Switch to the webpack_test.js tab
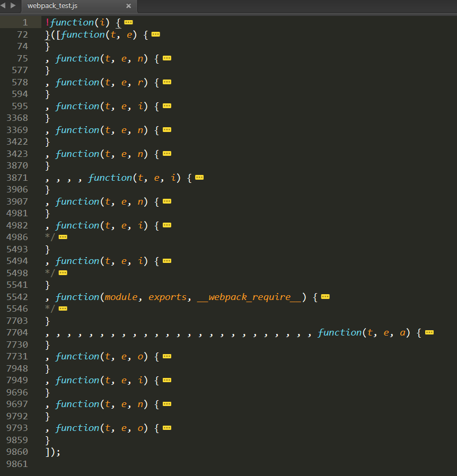 78,6
